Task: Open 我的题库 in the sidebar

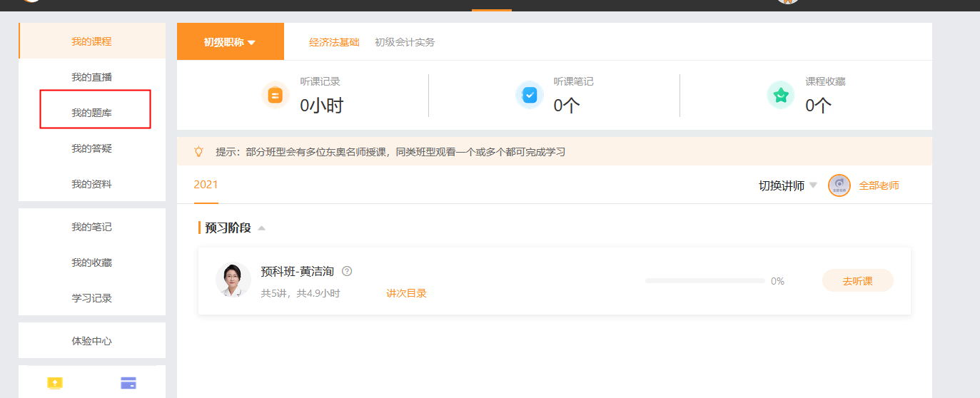Action: [x=91, y=113]
